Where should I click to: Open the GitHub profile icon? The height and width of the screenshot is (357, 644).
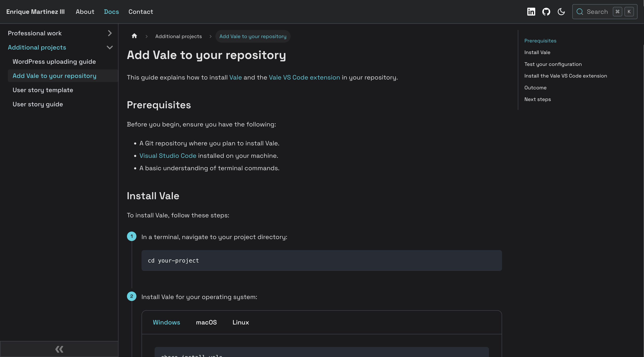pyautogui.click(x=546, y=12)
